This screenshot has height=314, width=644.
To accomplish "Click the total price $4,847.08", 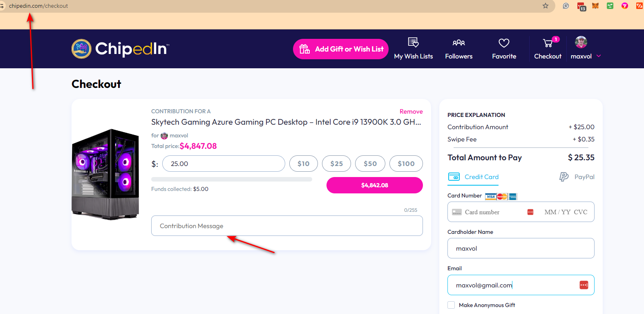I will coord(198,146).
